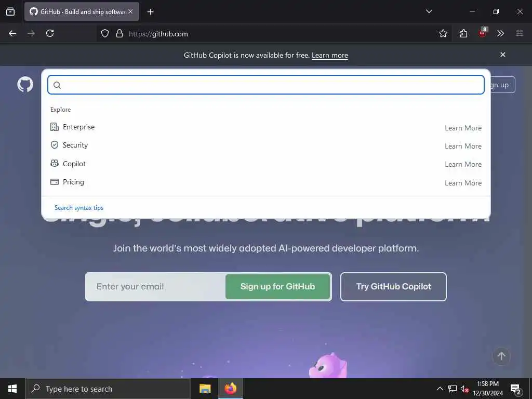This screenshot has width=532, height=399.
Task: Click the Try GitHub Copilot button
Action: pos(393,287)
